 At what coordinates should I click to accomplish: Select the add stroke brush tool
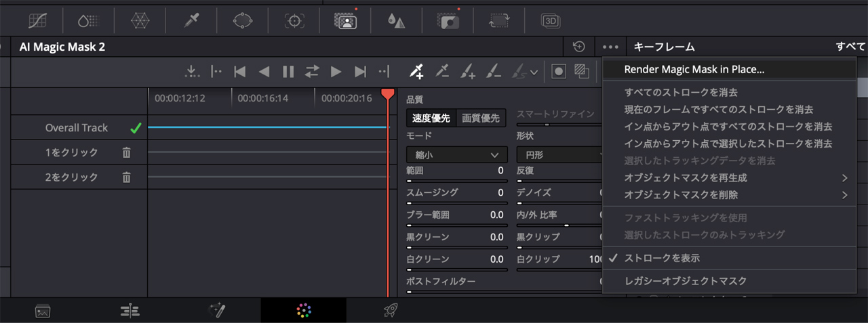coord(468,71)
